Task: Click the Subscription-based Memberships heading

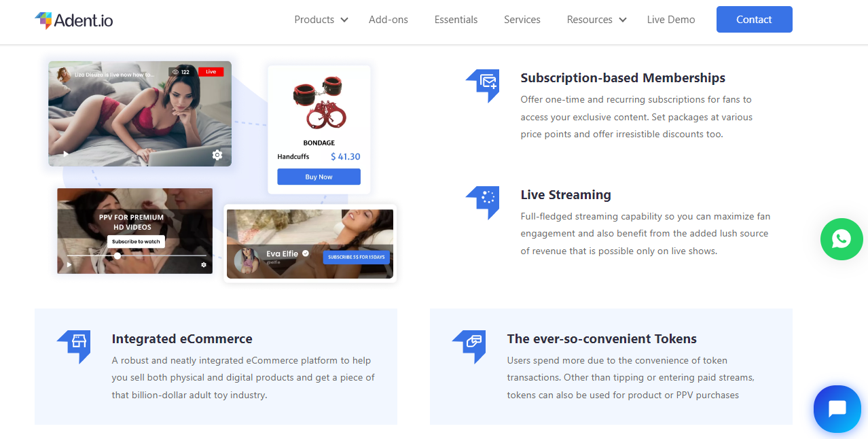Action: pos(623,78)
